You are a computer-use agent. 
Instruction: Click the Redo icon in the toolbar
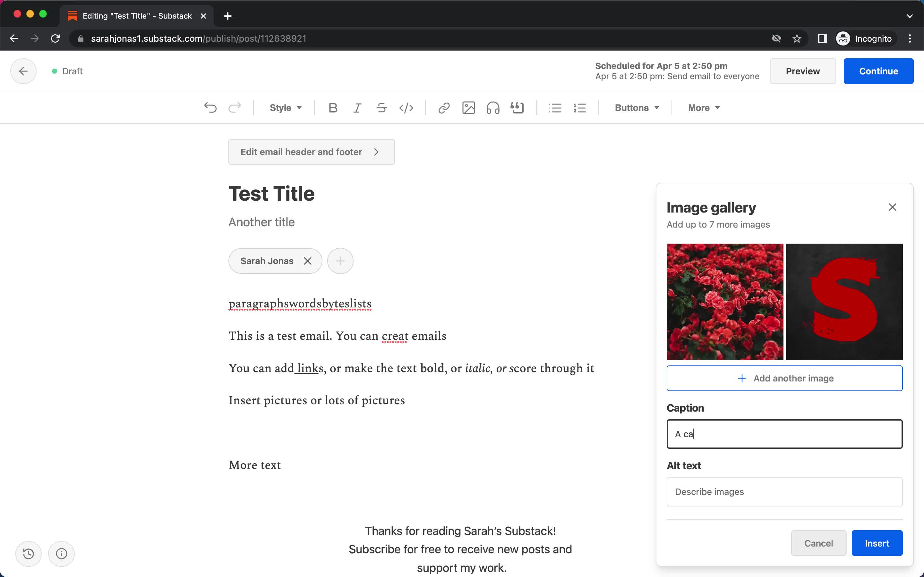click(235, 108)
